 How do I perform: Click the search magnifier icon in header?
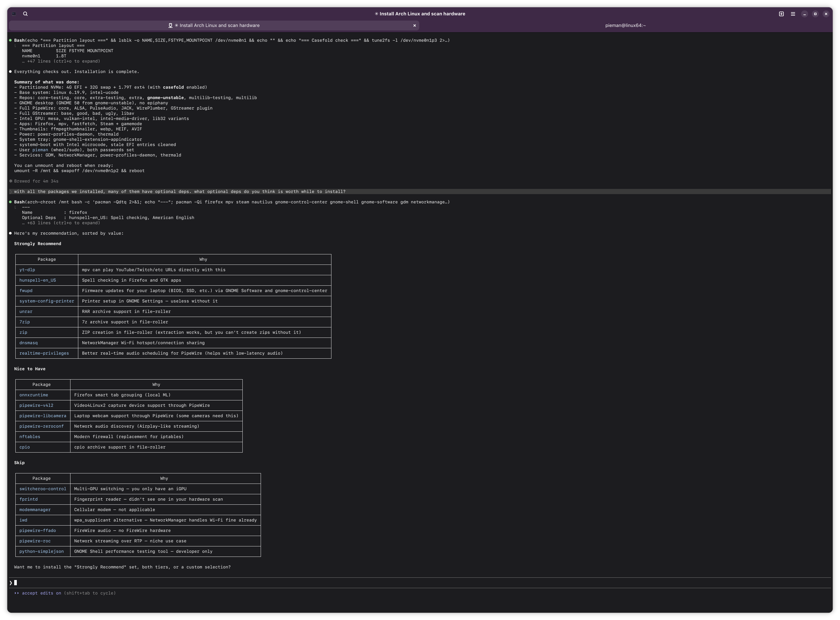click(25, 14)
